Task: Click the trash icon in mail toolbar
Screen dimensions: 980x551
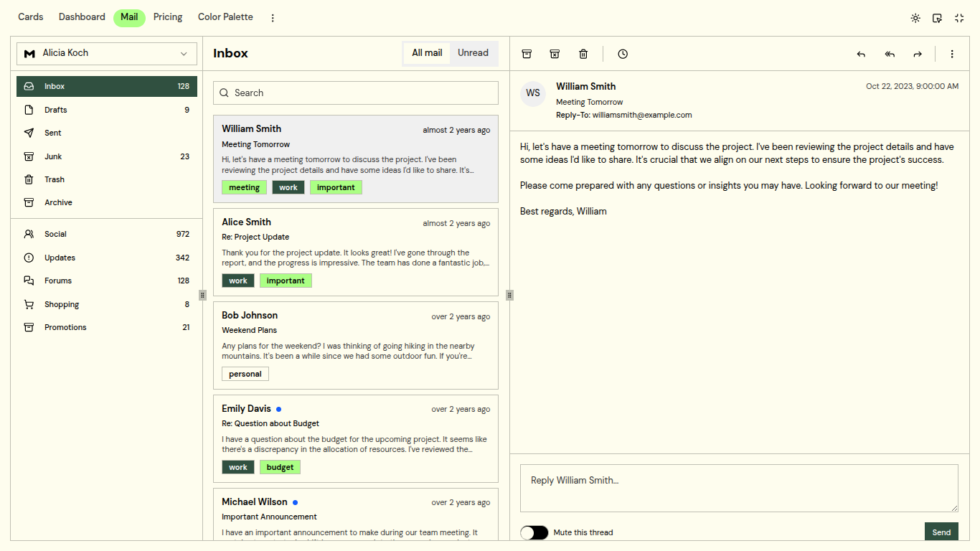Action: click(x=583, y=54)
